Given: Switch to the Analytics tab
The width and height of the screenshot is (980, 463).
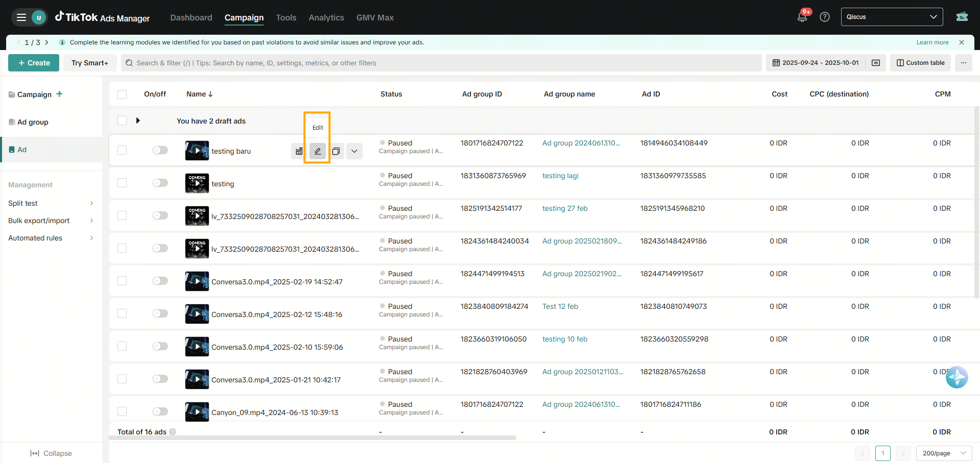Looking at the screenshot, I should pyautogui.click(x=326, y=17).
